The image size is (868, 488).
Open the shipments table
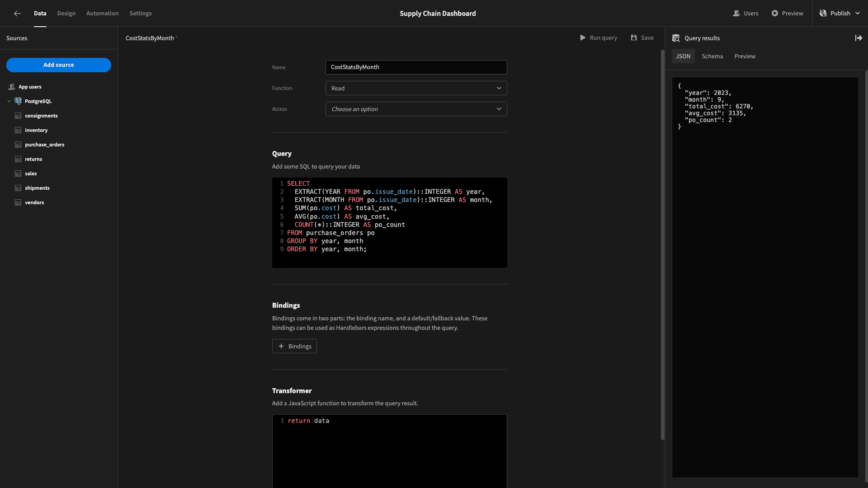click(x=37, y=188)
